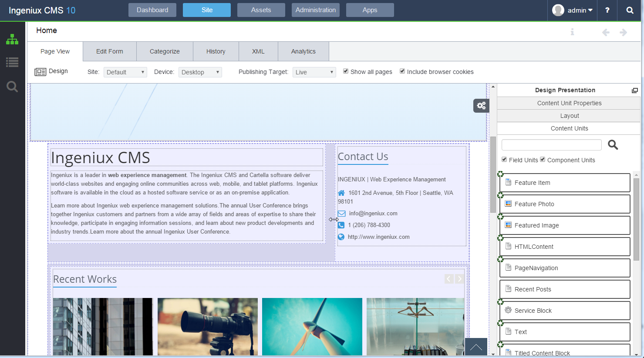Click the info@ingeniux.com email link
644x358 pixels.
pos(373,214)
